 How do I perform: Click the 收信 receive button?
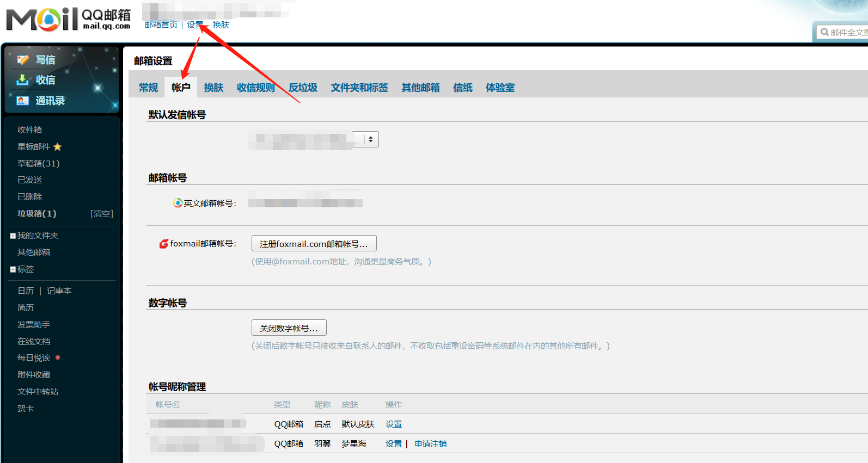tap(45, 80)
